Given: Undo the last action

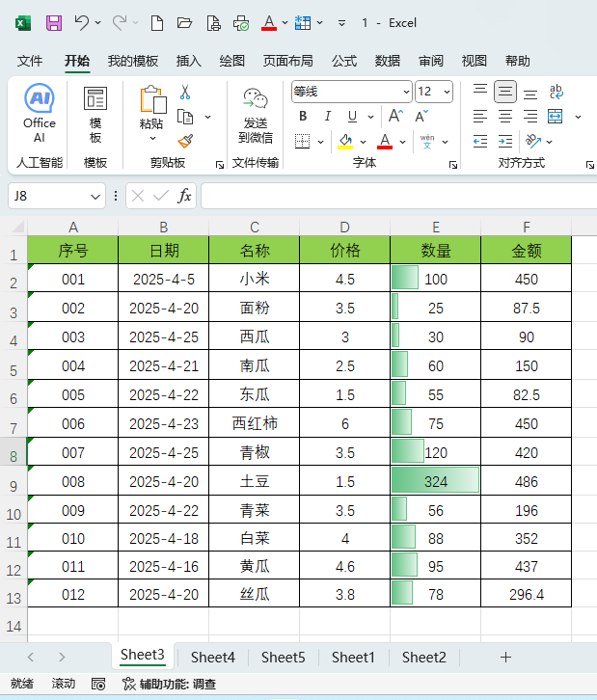Looking at the screenshot, I should (x=82, y=22).
